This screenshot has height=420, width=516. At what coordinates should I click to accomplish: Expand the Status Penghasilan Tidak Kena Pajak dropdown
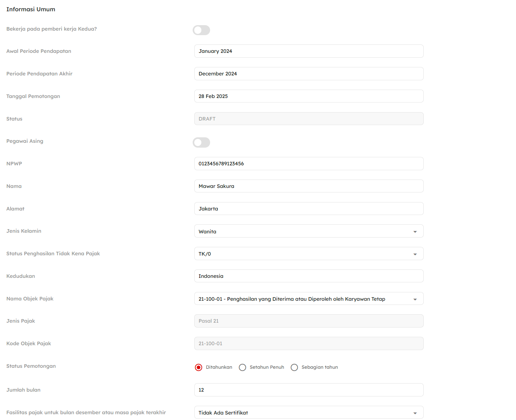point(309,254)
